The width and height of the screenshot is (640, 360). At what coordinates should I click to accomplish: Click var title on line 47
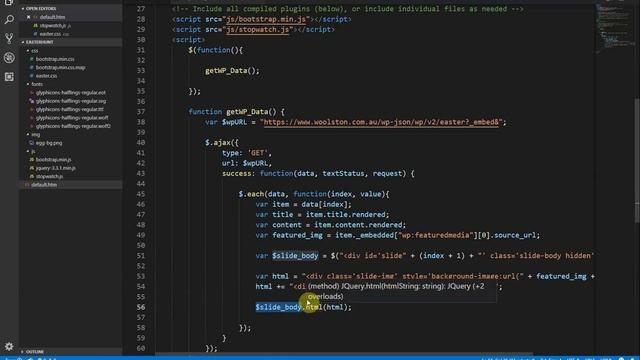322,215
